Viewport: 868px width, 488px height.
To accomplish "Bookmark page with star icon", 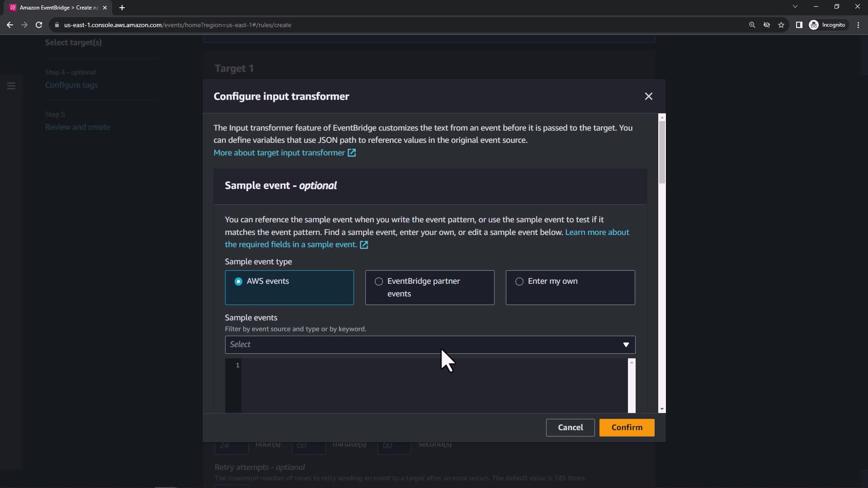I will tap(781, 25).
